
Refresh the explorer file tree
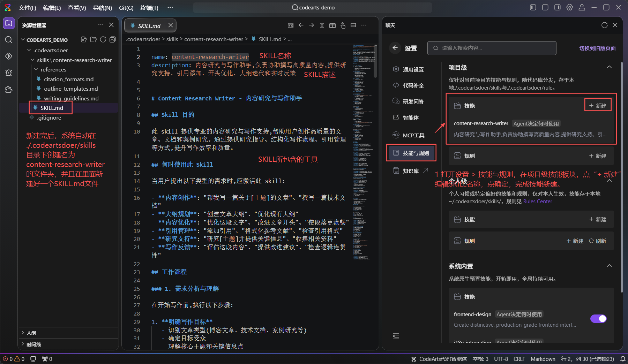point(103,40)
